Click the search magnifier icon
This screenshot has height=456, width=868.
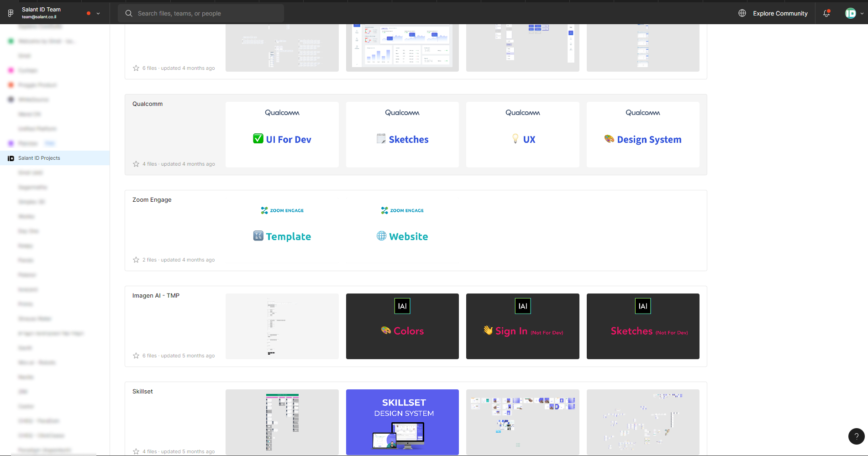tap(129, 13)
